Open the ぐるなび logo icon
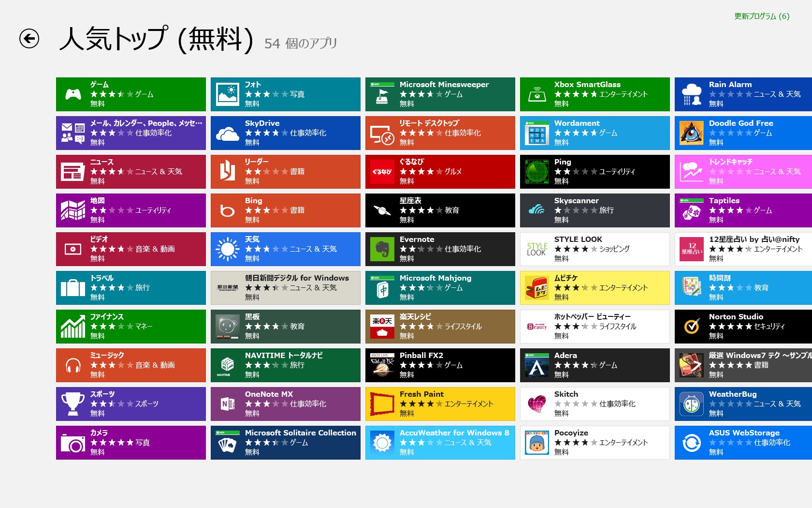 click(x=382, y=172)
